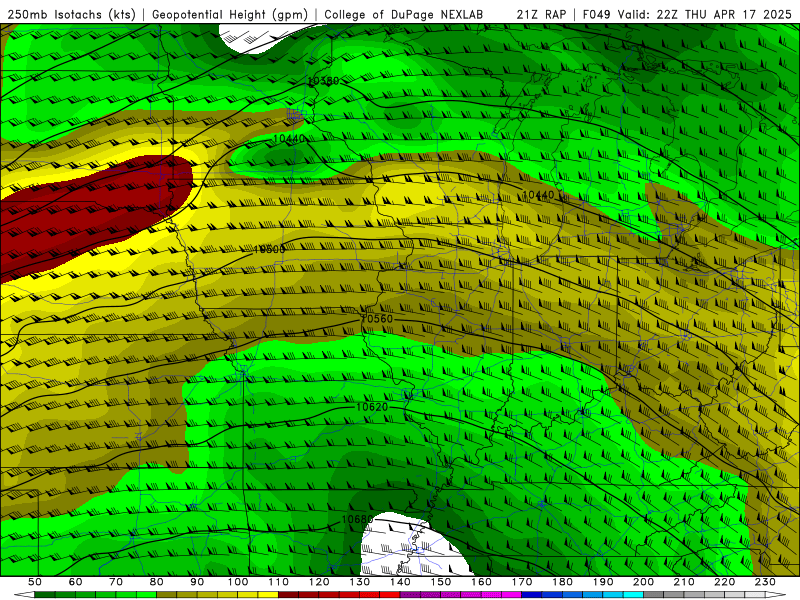Click the 130 value on the color scale
The height and width of the screenshot is (600, 800).
click(360, 582)
